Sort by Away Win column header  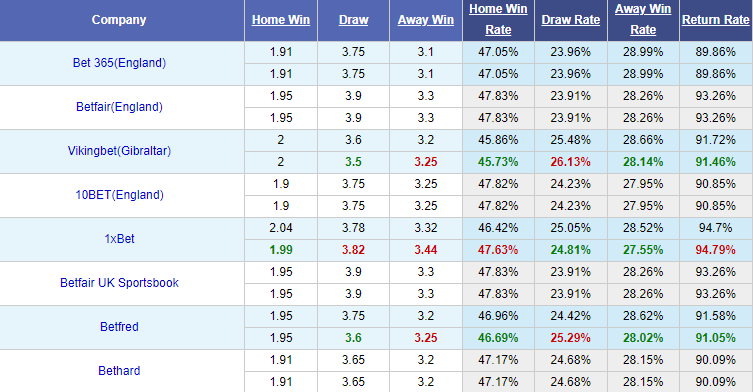pyautogui.click(x=425, y=20)
